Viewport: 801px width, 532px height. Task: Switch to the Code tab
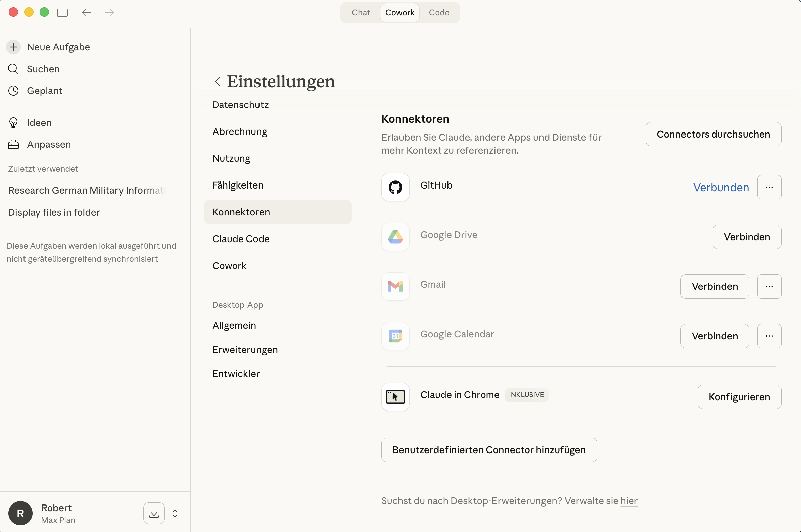(x=439, y=12)
